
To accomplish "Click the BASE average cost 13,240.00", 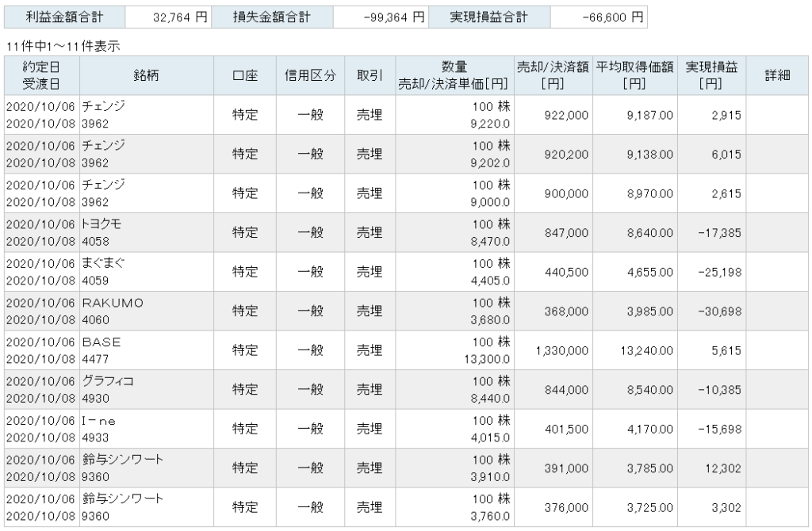I will 635,351.
